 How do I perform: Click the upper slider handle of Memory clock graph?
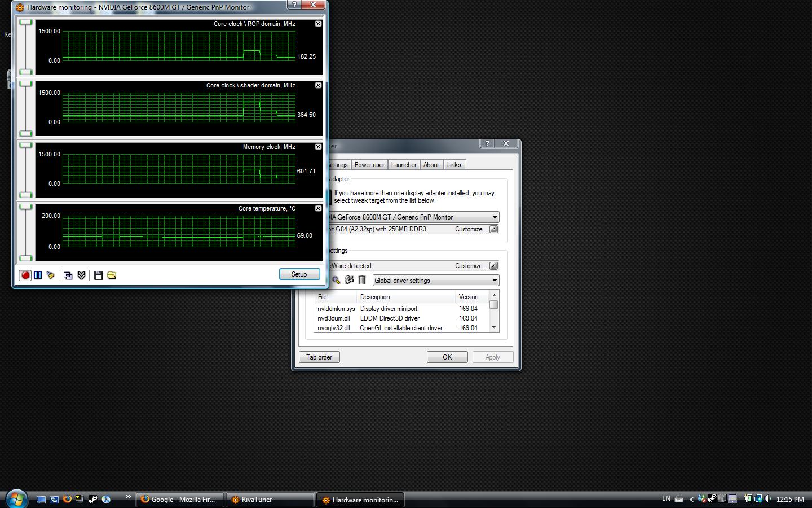[26, 145]
